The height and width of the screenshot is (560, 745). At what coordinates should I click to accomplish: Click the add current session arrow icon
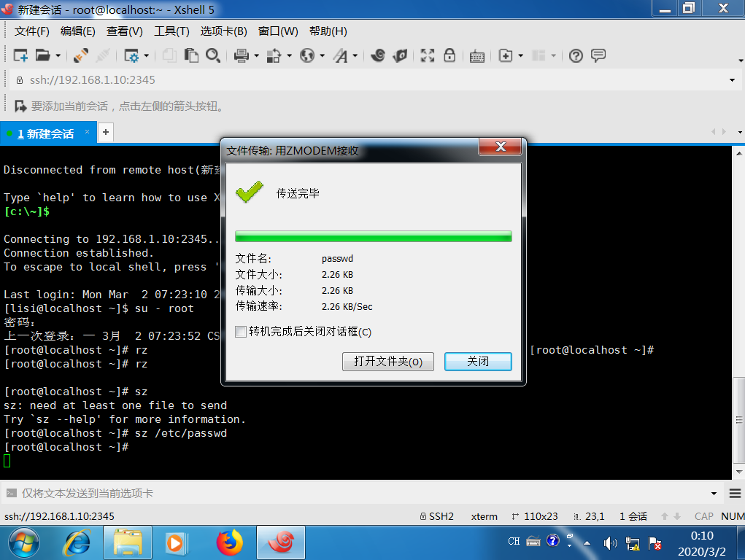click(20, 106)
